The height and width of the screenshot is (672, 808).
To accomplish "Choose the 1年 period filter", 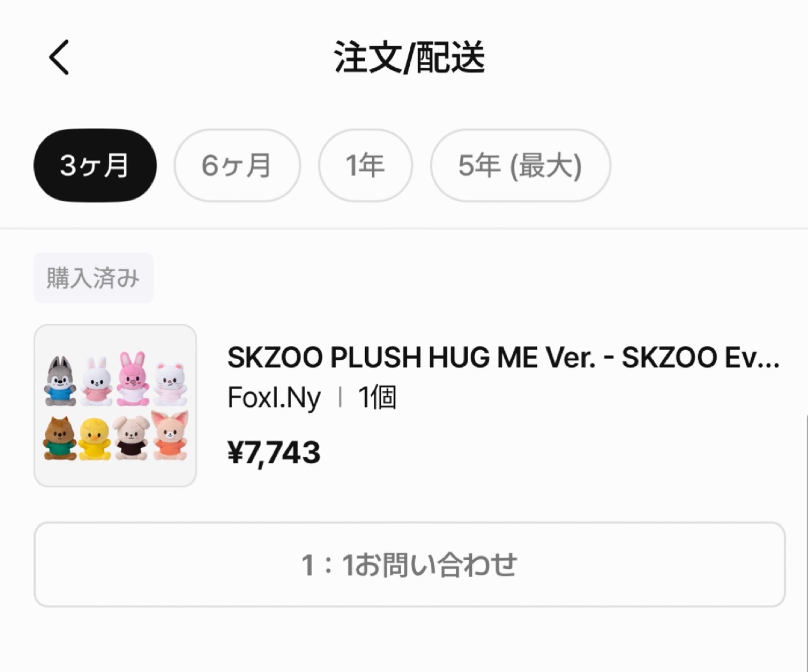I will (x=365, y=165).
